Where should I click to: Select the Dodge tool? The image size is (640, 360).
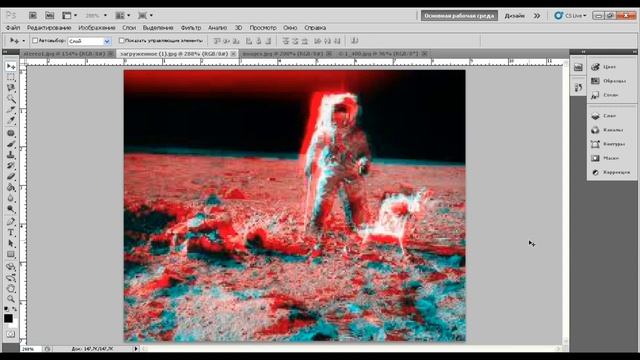[x=11, y=209]
